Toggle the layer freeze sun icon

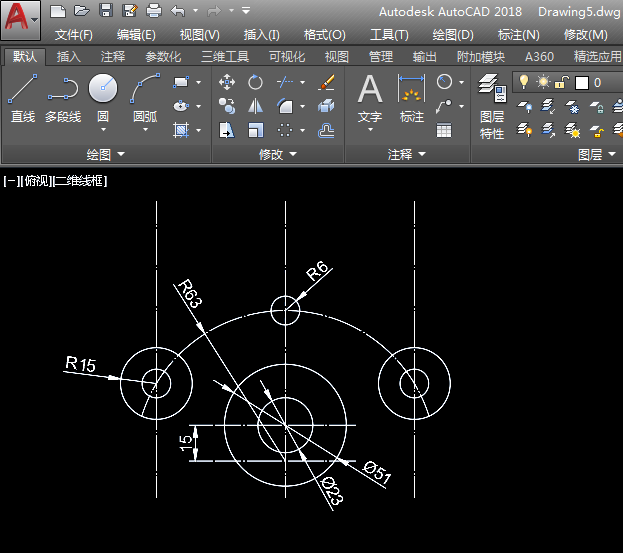pos(543,82)
